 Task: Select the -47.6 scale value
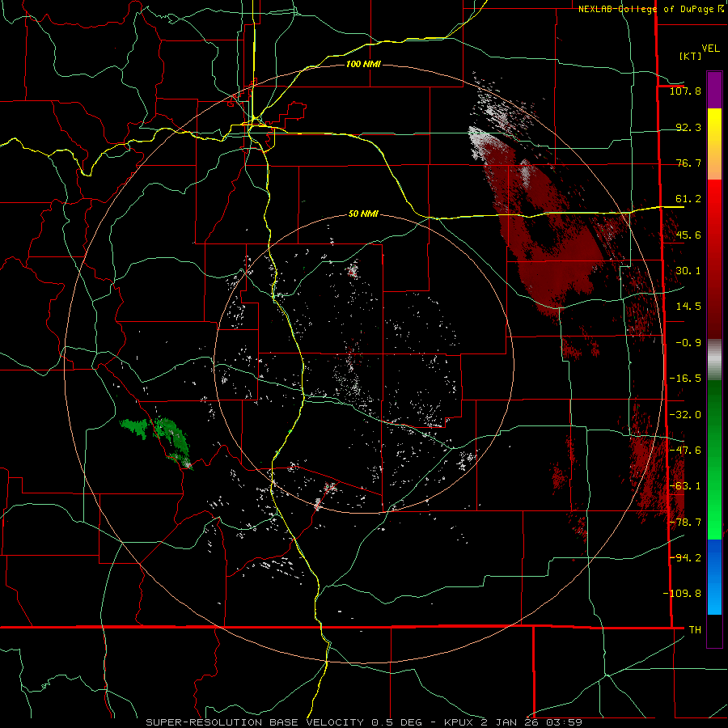(685, 451)
